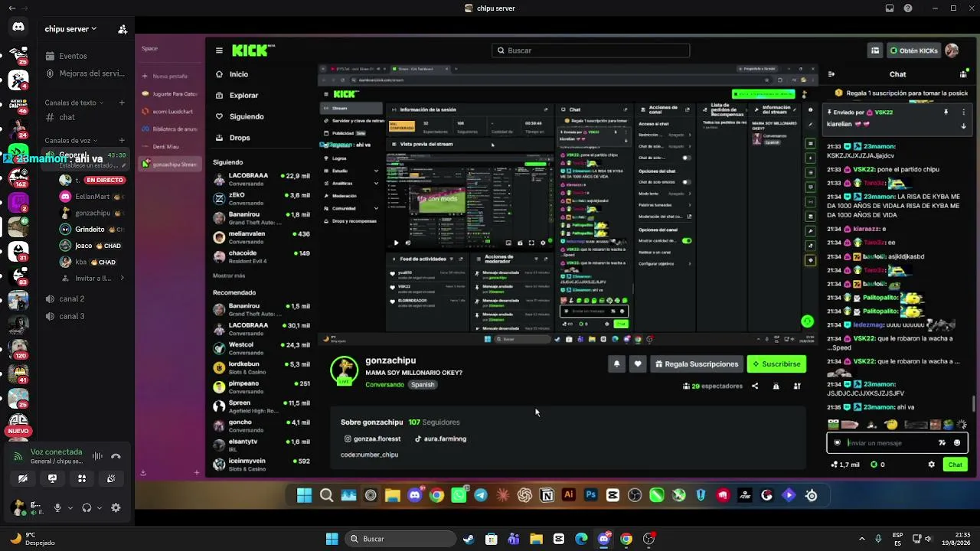Image resolution: width=980 pixels, height=551 pixels.
Task: Expand microphone input options arrow
Action: pyautogui.click(x=70, y=507)
